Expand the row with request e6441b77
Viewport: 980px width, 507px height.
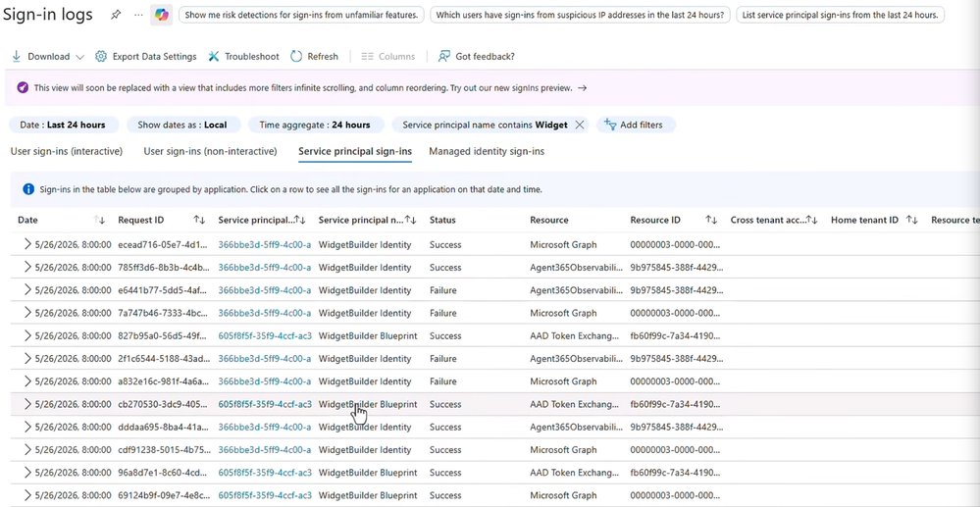(27, 290)
